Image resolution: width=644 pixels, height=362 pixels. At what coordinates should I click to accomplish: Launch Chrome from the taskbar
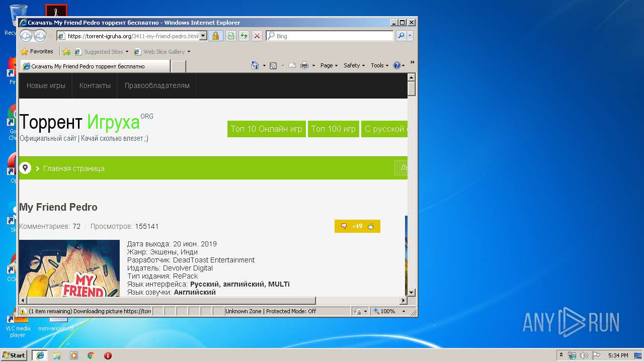click(91, 355)
